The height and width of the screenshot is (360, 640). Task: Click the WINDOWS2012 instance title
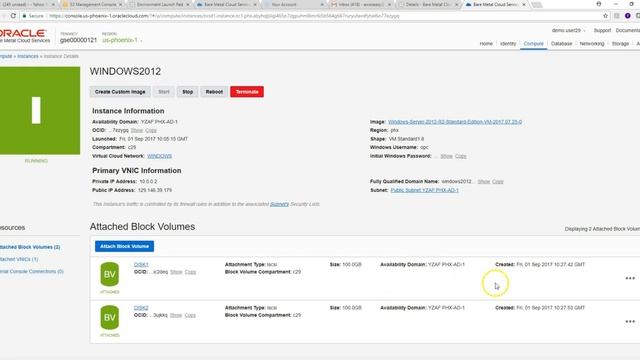[x=125, y=71]
